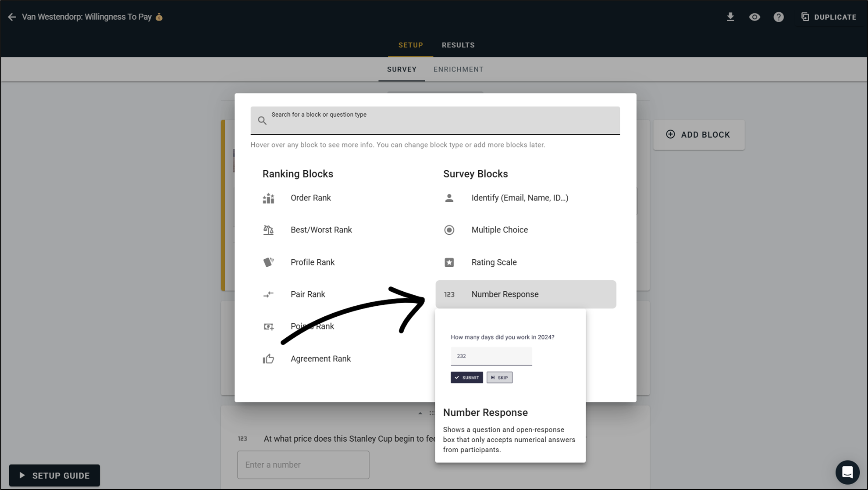Open the chat support bubble
This screenshot has width=868, height=490.
point(847,472)
